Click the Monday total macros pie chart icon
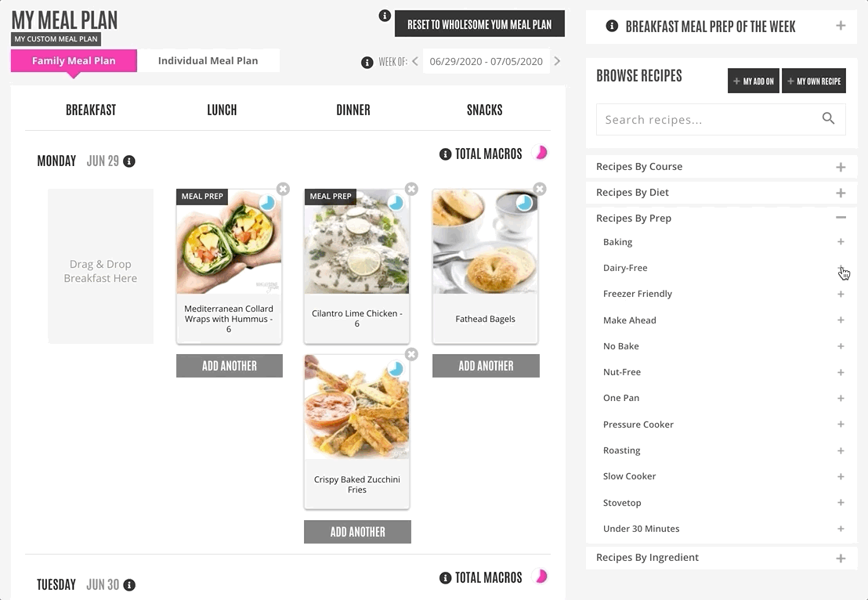 (x=541, y=153)
